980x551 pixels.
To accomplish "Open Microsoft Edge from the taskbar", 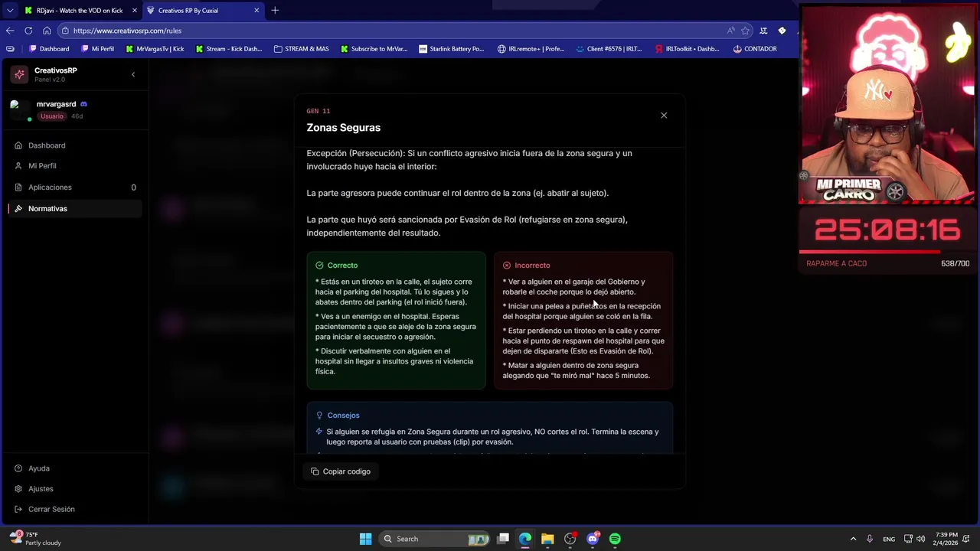I will coord(525,539).
